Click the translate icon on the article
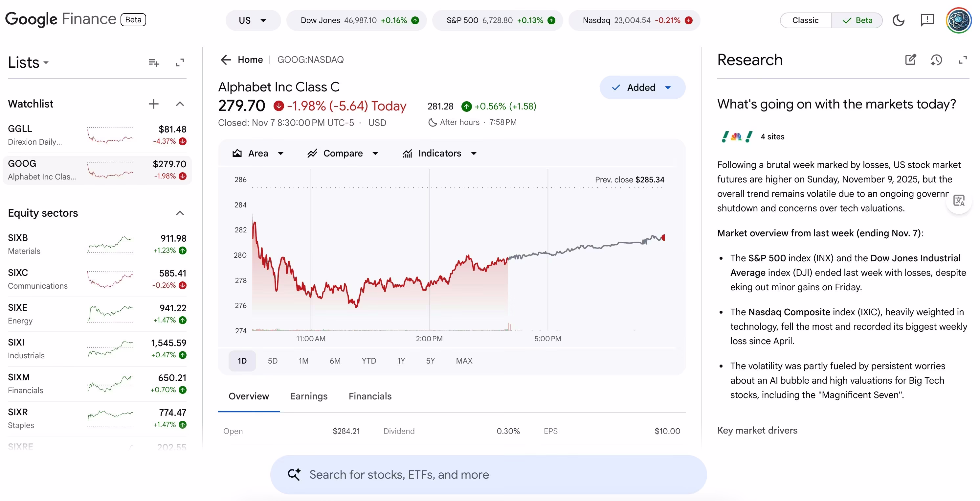980x501 pixels. (959, 201)
